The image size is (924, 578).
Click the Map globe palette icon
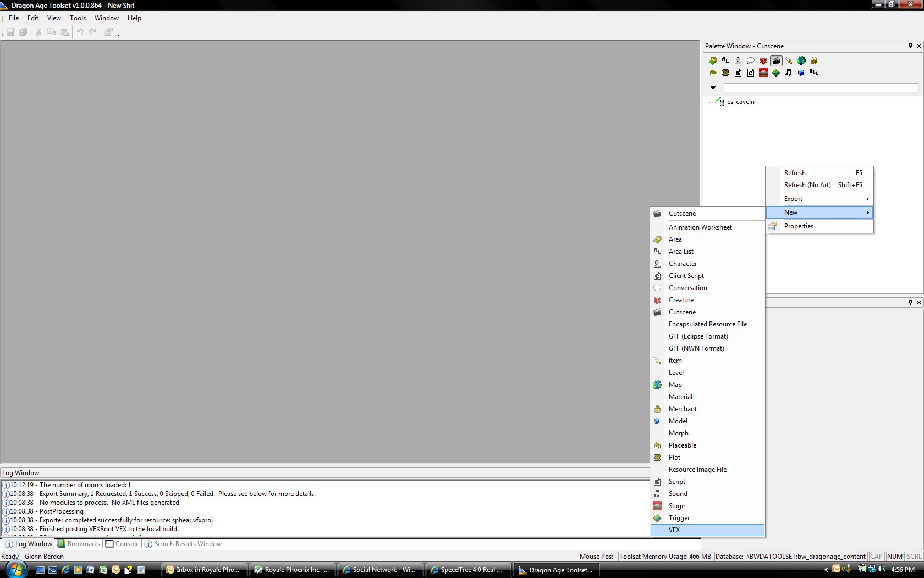click(801, 61)
